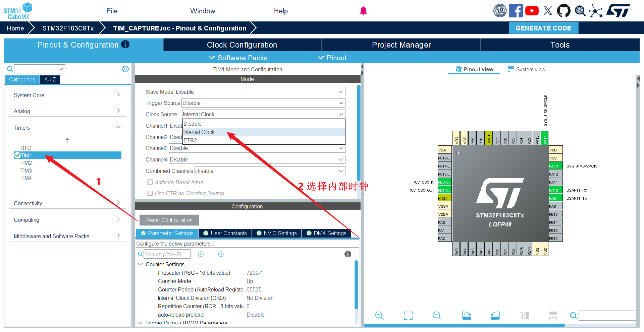Click the notification bell icon
The height and width of the screenshot is (332, 644).
tap(363, 11)
